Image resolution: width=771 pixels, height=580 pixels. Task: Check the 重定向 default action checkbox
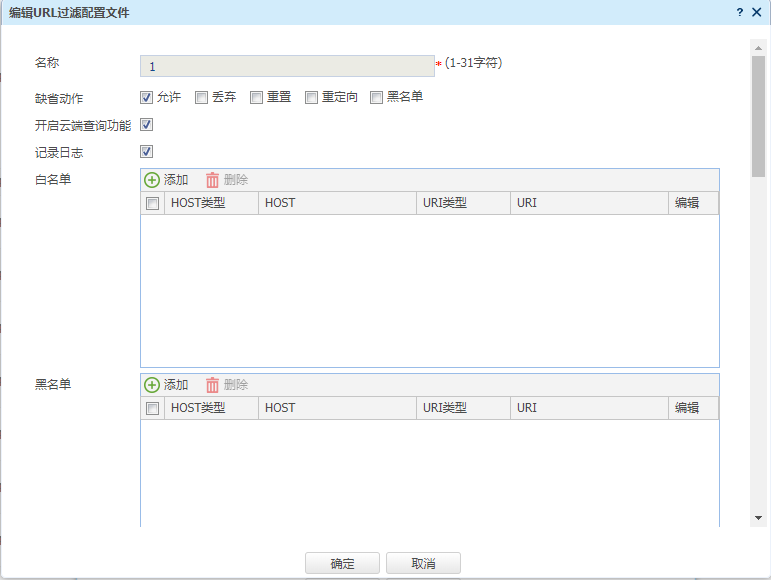pos(312,97)
